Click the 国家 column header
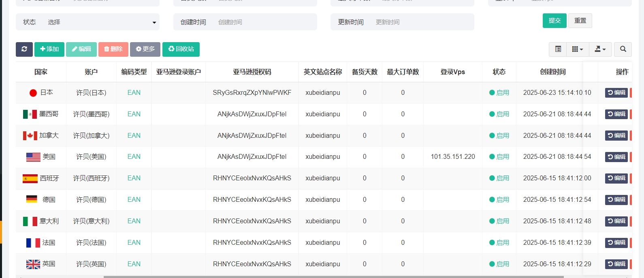The height and width of the screenshot is (278, 644). point(41,72)
